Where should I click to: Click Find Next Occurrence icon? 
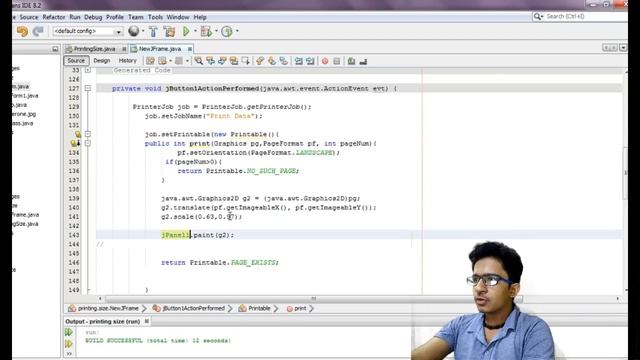point(222,61)
